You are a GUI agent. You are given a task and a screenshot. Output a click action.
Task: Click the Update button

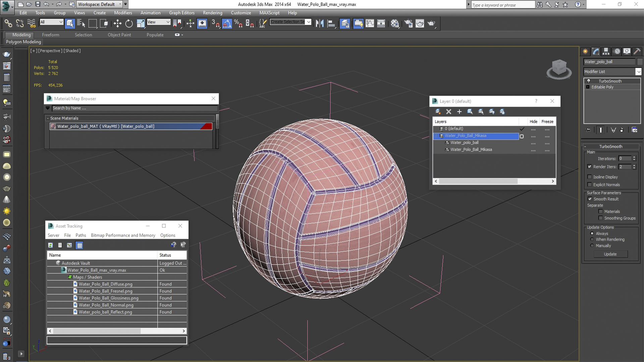610,254
